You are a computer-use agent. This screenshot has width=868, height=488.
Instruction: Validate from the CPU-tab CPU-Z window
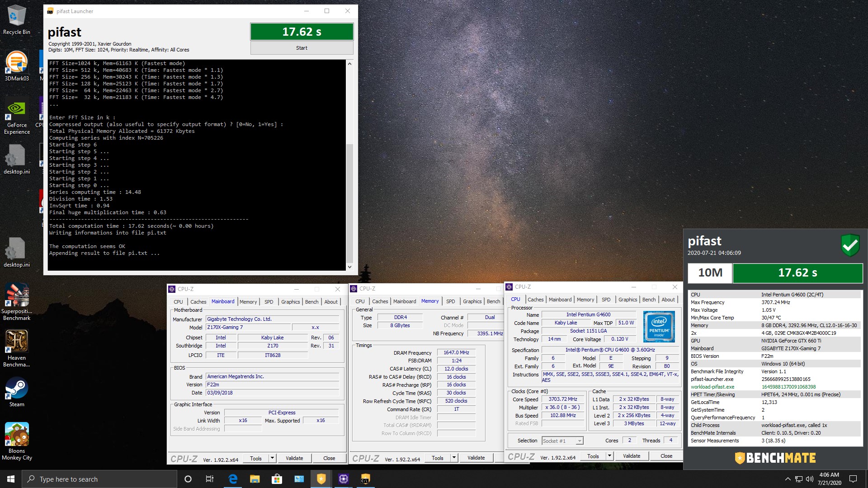[x=632, y=456]
